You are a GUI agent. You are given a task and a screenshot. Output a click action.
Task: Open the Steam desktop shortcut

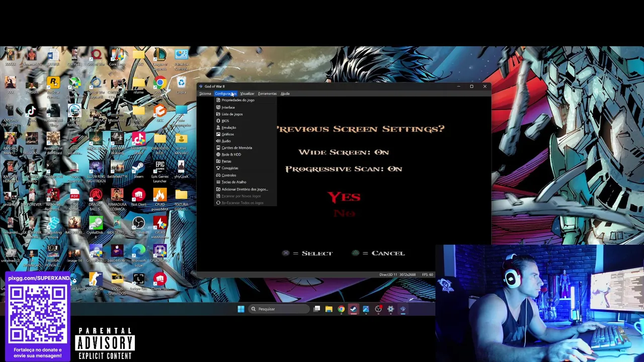(x=138, y=169)
